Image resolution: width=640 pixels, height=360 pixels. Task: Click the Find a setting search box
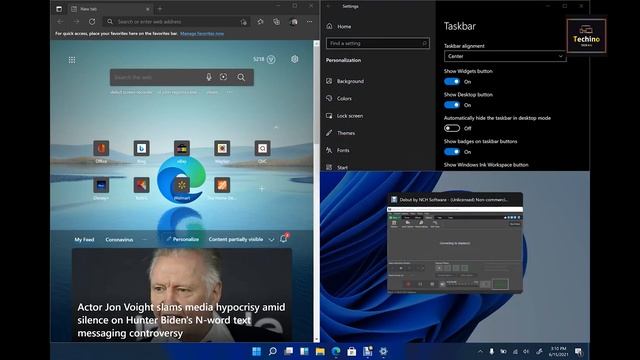pos(378,43)
